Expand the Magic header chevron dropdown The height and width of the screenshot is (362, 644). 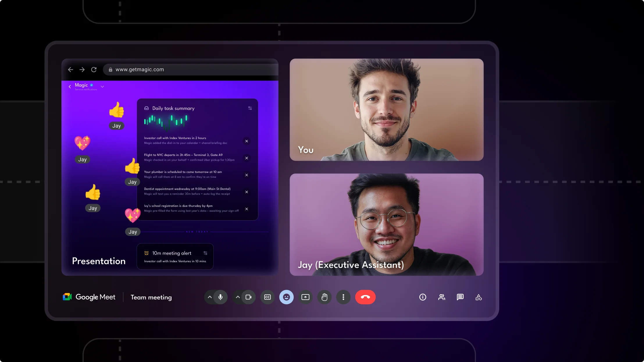tap(102, 86)
